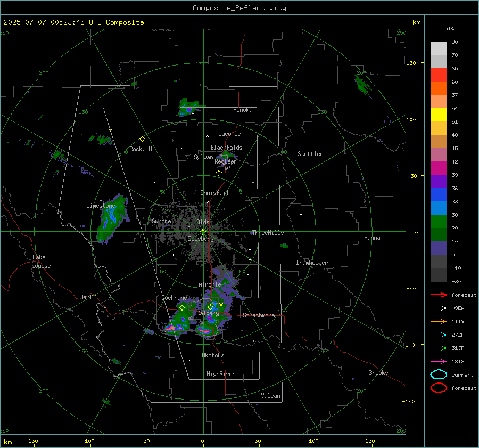
Task: Select the yellow diamond at radar center
Action: tap(203, 232)
